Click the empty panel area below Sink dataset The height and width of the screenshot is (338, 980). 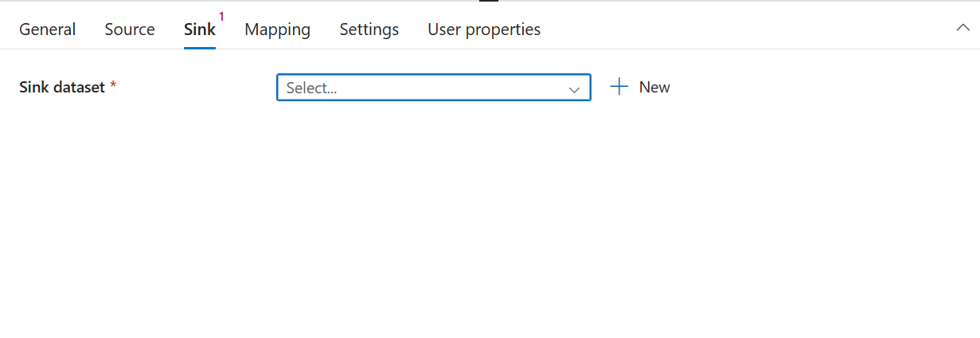click(x=478, y=223)
